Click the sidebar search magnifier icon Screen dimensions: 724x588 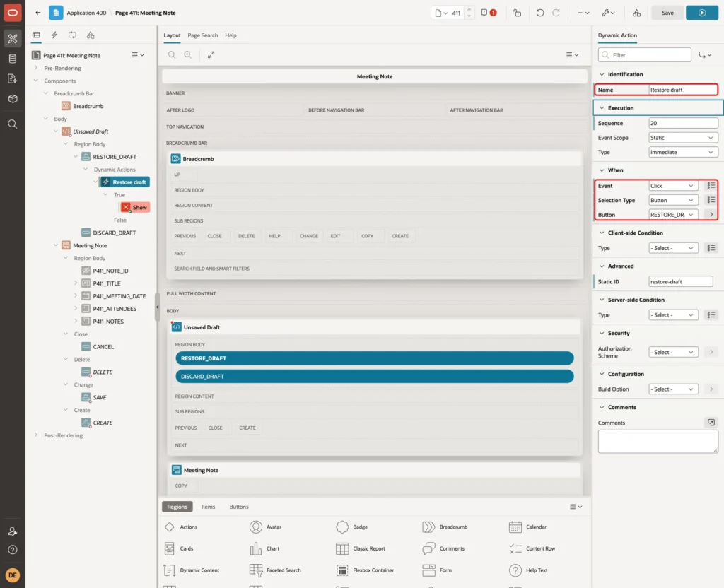click(13, 124)
